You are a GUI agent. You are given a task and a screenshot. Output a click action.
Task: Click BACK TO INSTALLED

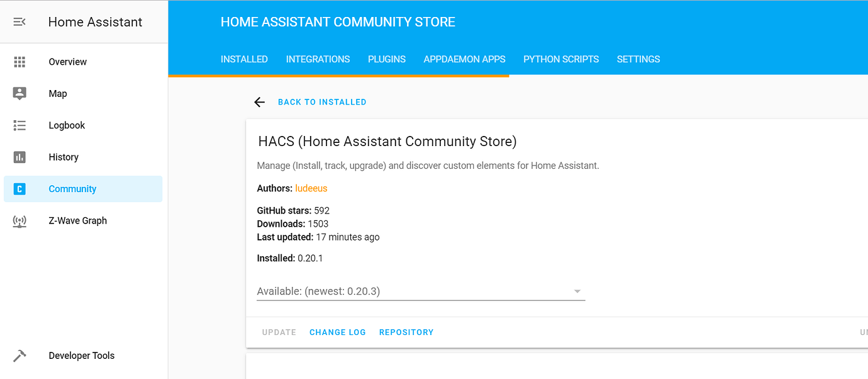point(322,101)
